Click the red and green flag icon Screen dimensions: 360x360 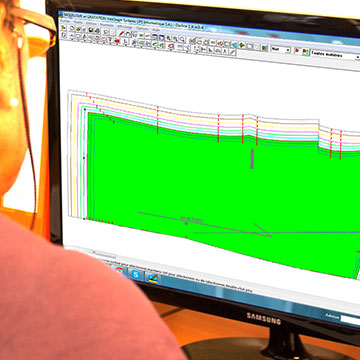(305, 52)
